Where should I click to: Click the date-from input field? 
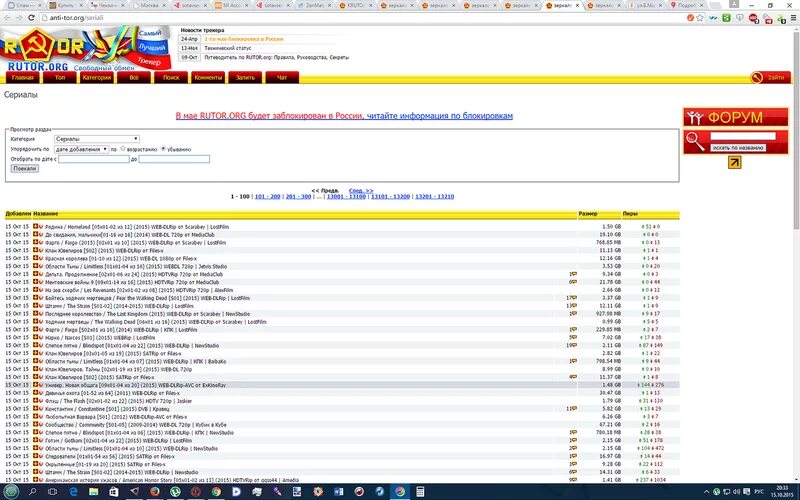94,159
